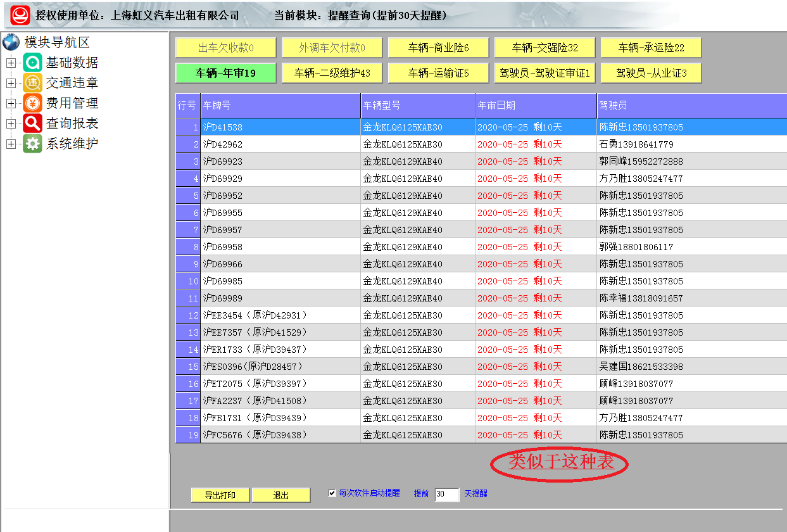Select the green 车辆-年审19 tab
This screenshot has width=787, height=532.
coord(226,73)
